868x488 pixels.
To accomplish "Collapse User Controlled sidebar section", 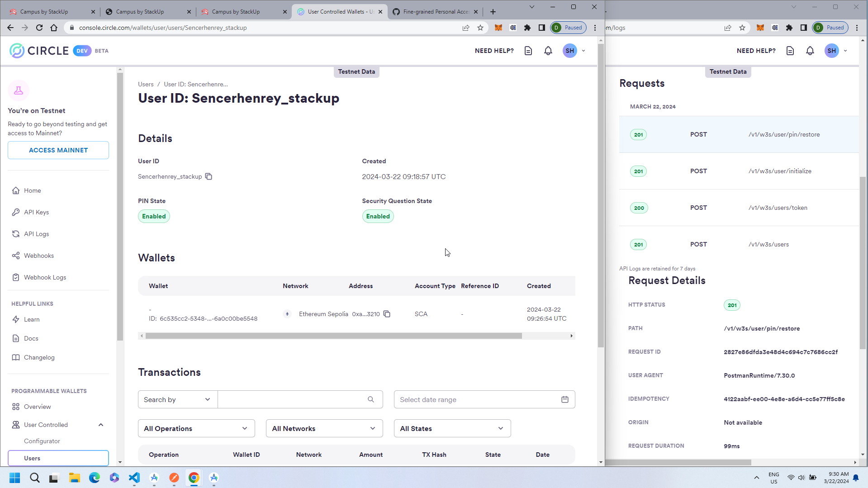I will [x=101, y=425].
